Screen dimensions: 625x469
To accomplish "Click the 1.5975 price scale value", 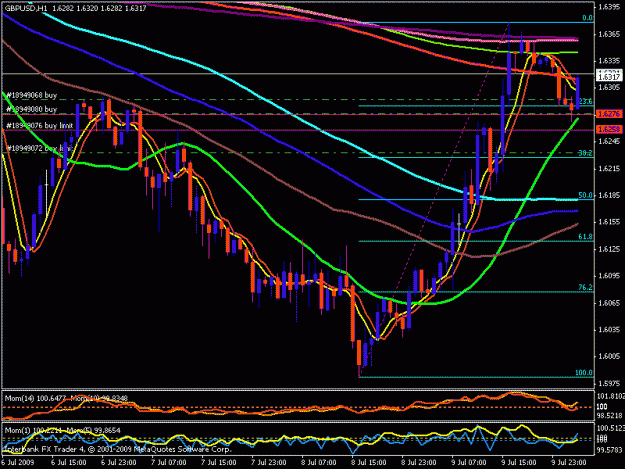I will tap(609, 384).
